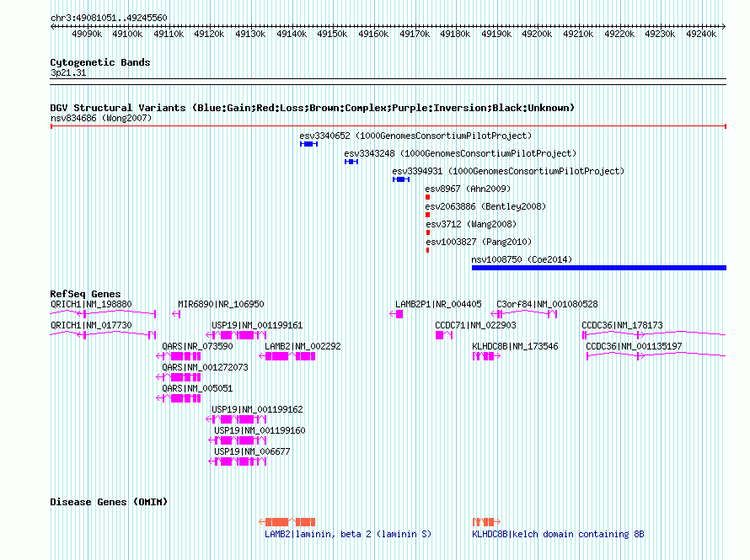
Task: Click the esv8967 (Ahn2009) label
Action: [x=468, y=189]
